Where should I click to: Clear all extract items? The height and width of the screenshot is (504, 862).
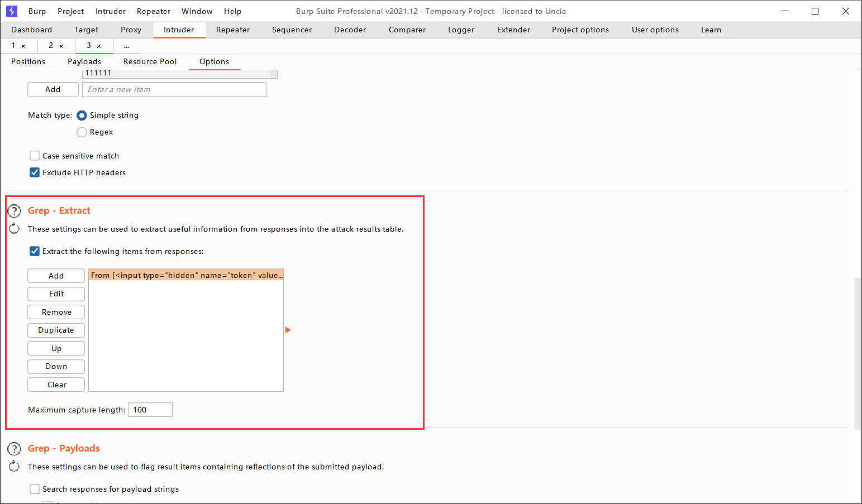(56, 385)
